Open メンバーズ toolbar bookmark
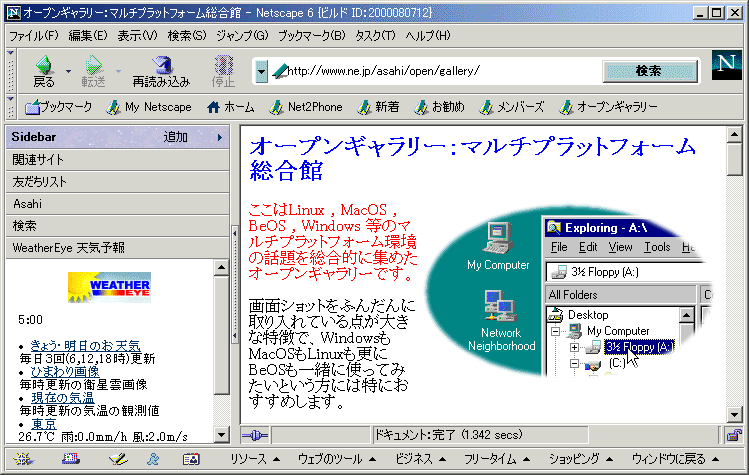Viewport: 749px width, 475px height. [x=512, y=107]
